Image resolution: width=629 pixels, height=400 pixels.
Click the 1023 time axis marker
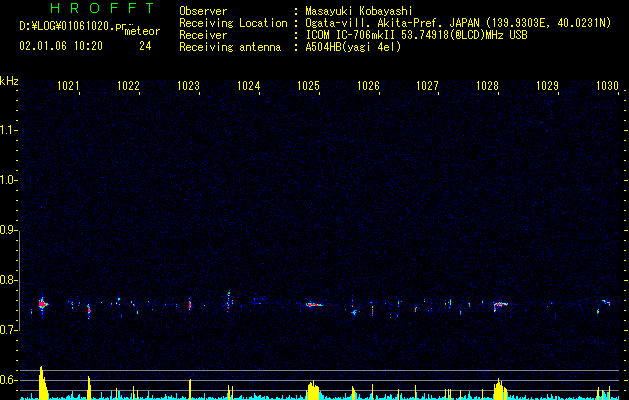[x=188, y=85]
